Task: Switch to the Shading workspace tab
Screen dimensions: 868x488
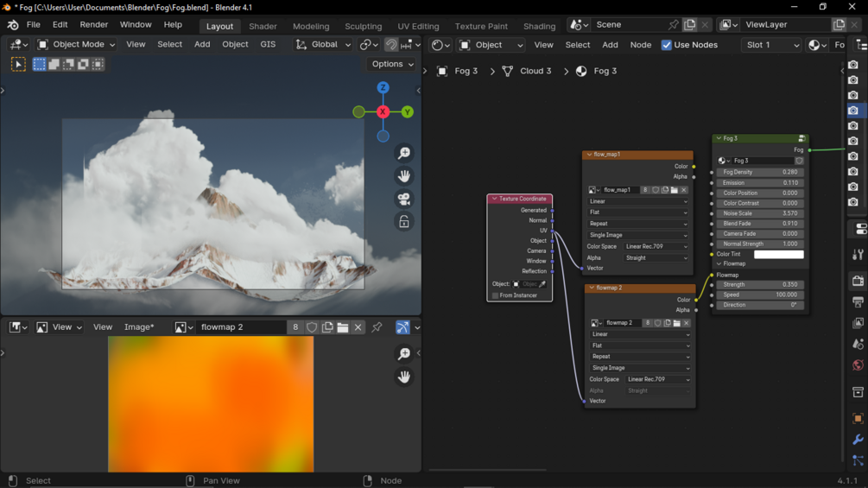Action: tap(539, 26)
